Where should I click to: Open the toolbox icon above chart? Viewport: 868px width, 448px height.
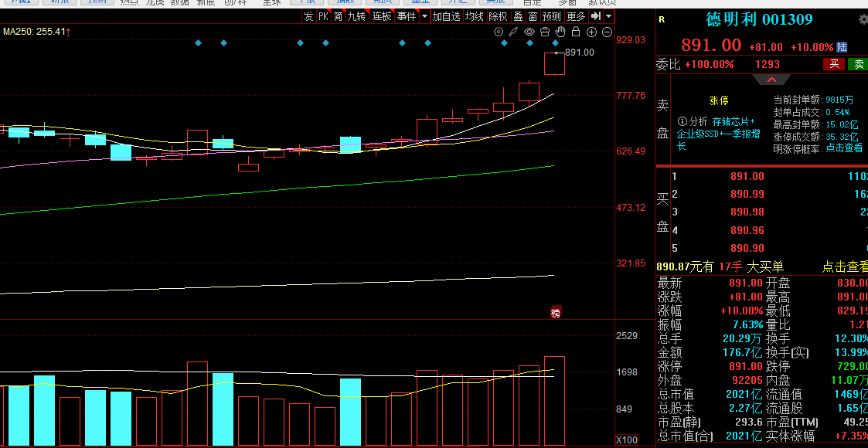545,32
